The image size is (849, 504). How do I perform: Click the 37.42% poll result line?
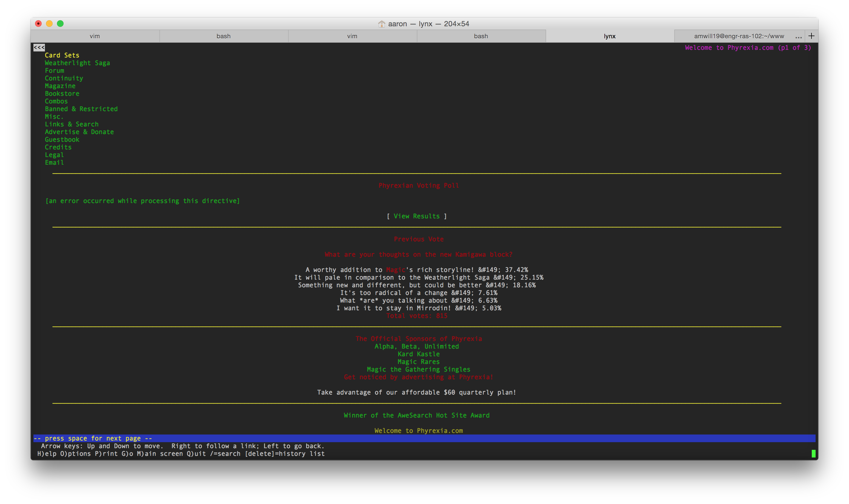(x=417, y=270)
